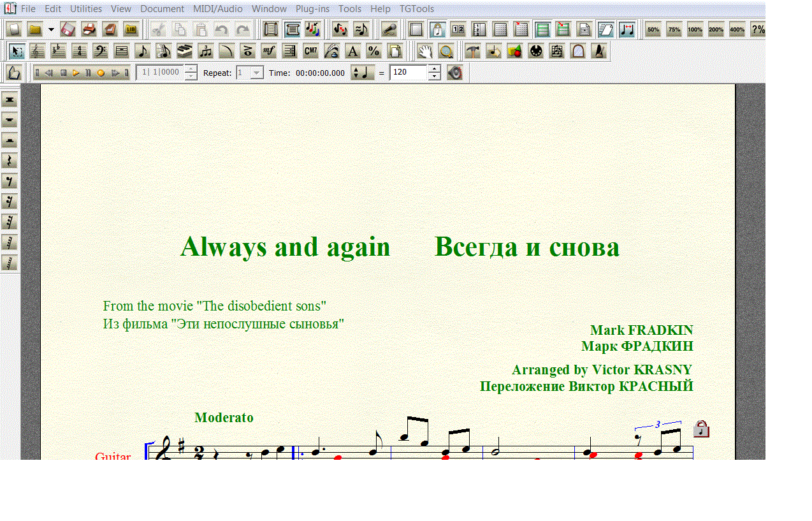This screenshot has width=812, height=521.
Task: Start playback with the Play button
Action: point(76,73)
